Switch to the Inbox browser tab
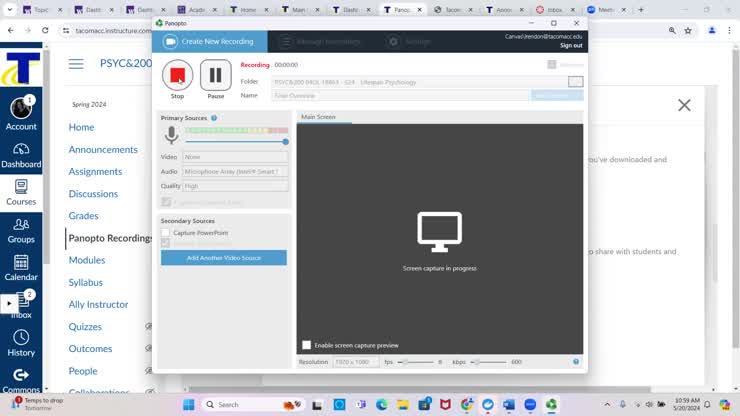 click(x=555, y=9)
